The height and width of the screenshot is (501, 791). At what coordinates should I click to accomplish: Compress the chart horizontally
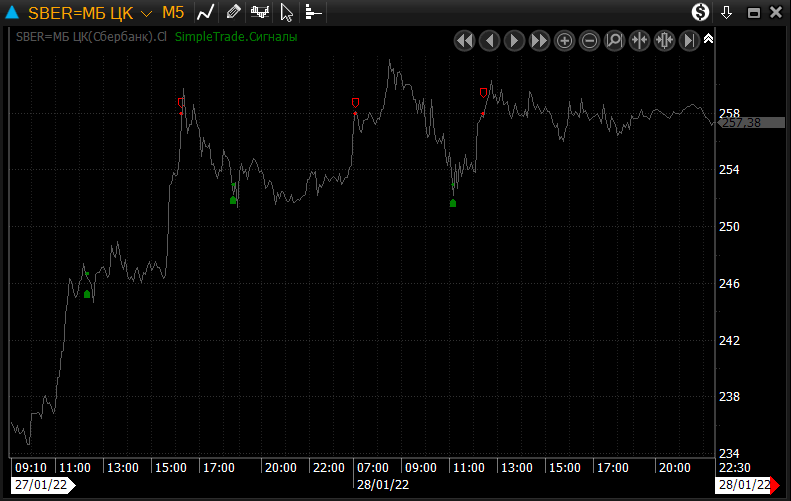click(x=639, y=41)
